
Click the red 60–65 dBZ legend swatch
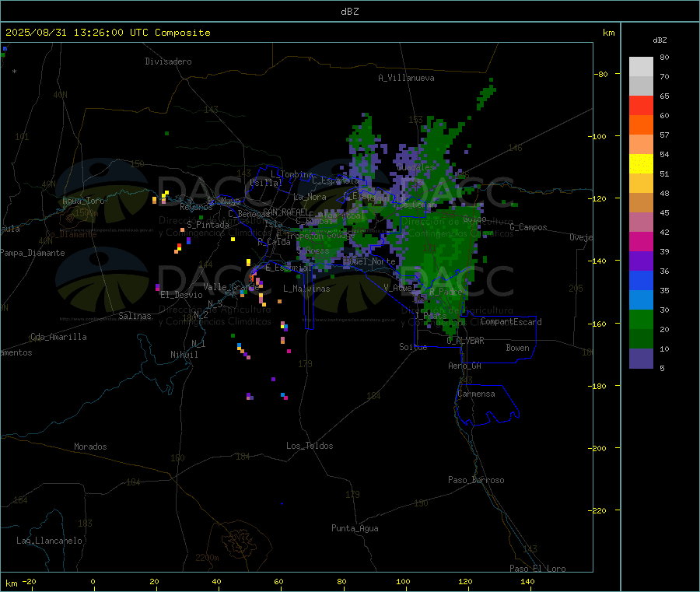click(641, 105)
